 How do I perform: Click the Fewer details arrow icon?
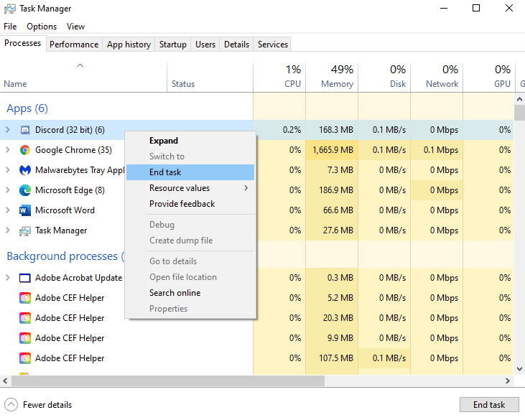(11, 405)
